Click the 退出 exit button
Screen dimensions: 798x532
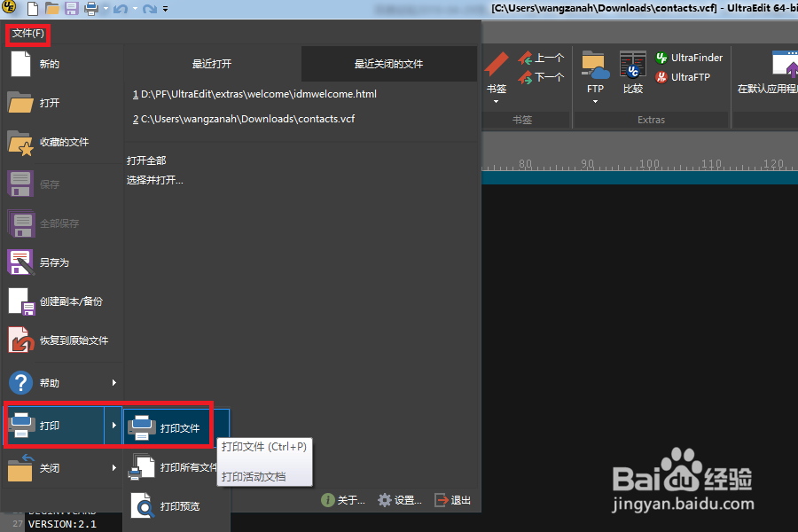pos(453,500)
